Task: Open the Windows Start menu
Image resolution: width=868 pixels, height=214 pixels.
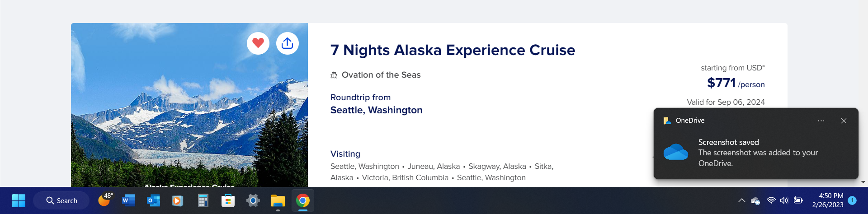Action: [x=19, y=200]
